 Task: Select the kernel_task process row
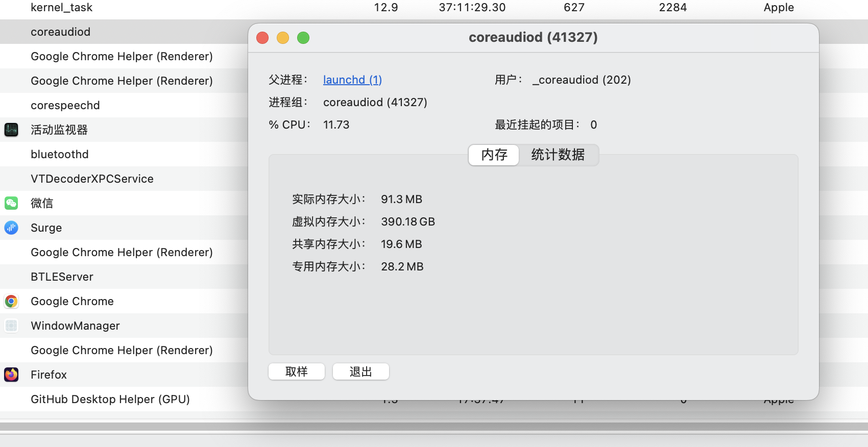[x=62, y=8]
